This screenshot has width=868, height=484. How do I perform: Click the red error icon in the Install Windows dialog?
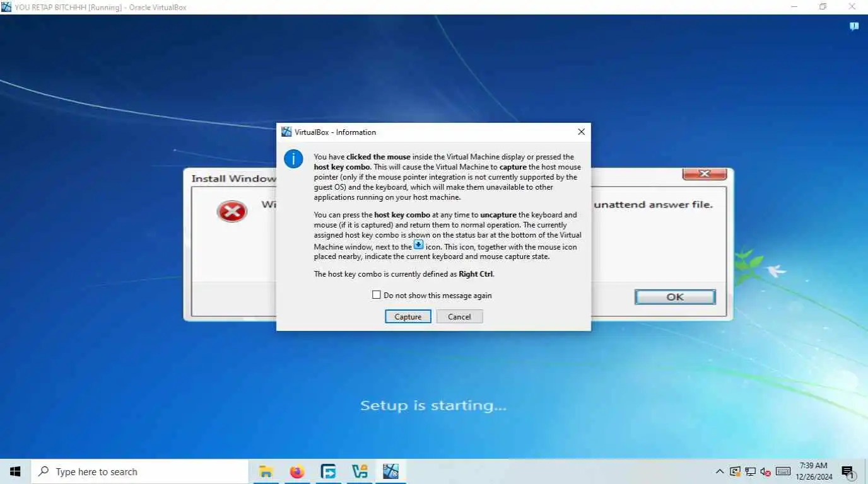[232, 212]
